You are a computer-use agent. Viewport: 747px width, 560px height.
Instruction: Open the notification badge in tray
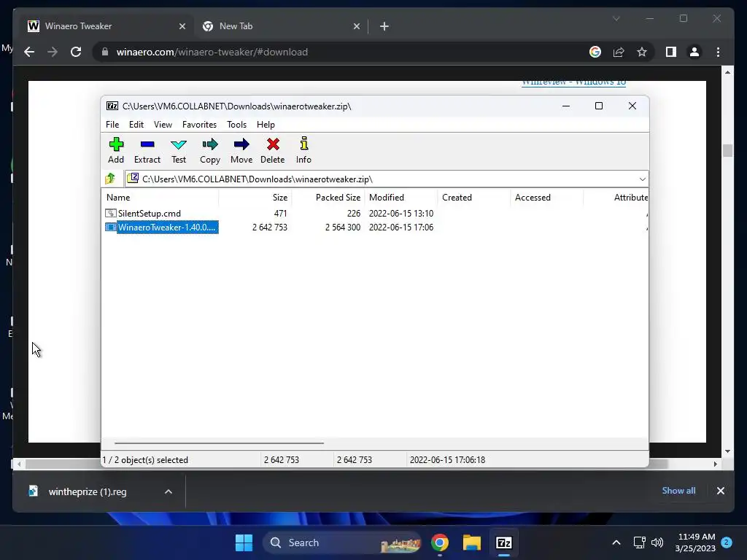(727, 542)
